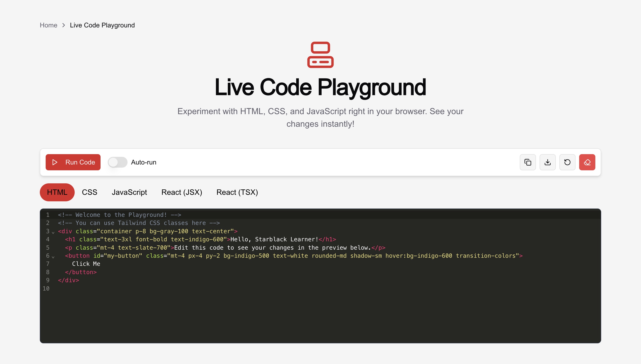Enable the Auto-run toggle
Image resolution: width=641 pixels, height=364 pixels.
tap(118, 162)
